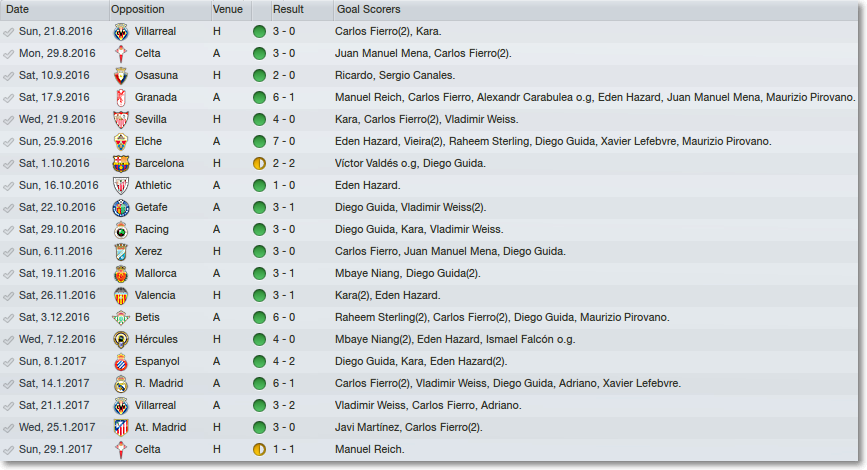
Task: Toggle the checkmark beside Sun, 29.1.2017
Action: tap(8, 450)
